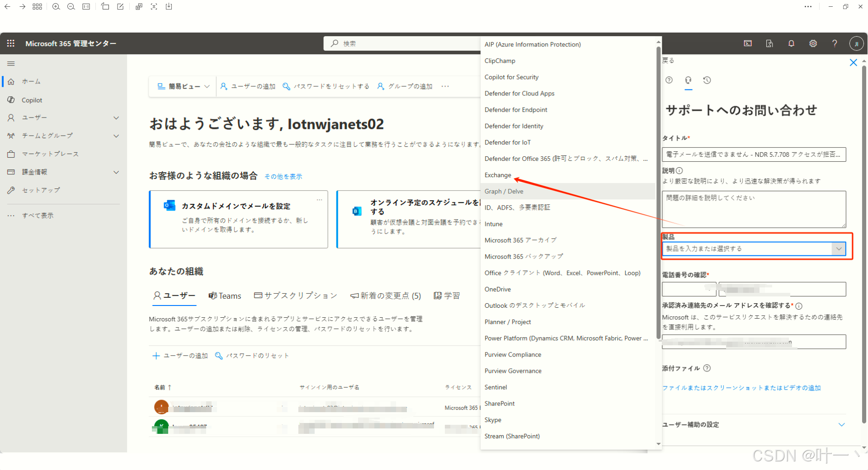The height and width of the screenshot is (470, 868).
Task: Close the support panel with X
Action: (853, 63)
